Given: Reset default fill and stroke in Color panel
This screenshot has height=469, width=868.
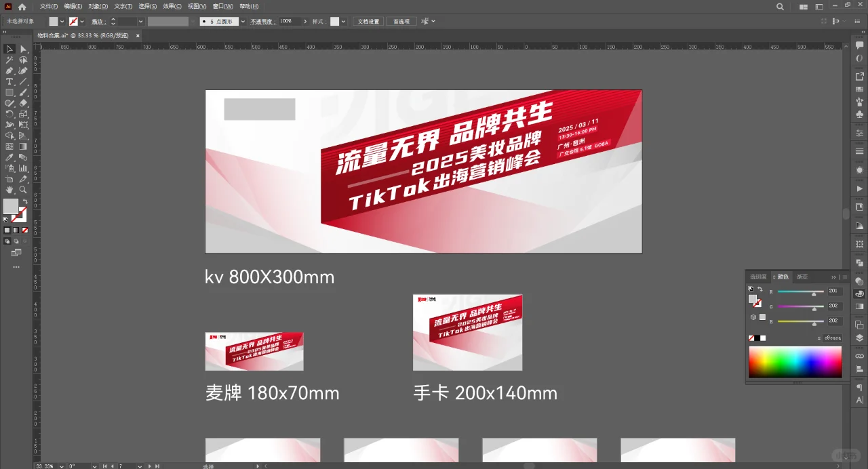Looking at the screenshot, I should tap(751, 289).
